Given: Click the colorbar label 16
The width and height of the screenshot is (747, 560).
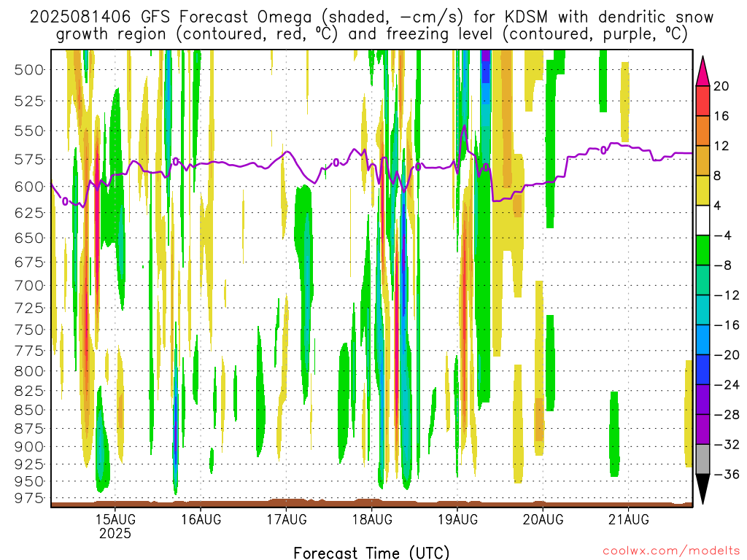Looking at the screenshot, I should 721,116.
